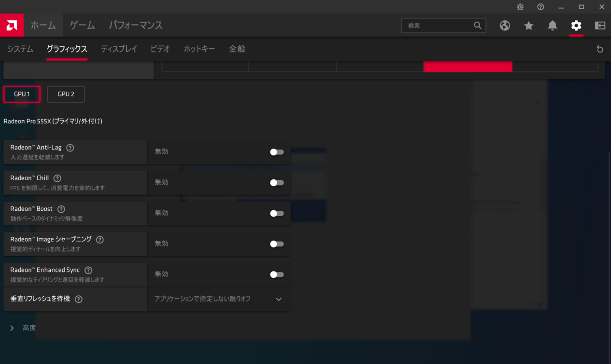
Task: Select the settings gear icon
Action: tap(576, 25)
